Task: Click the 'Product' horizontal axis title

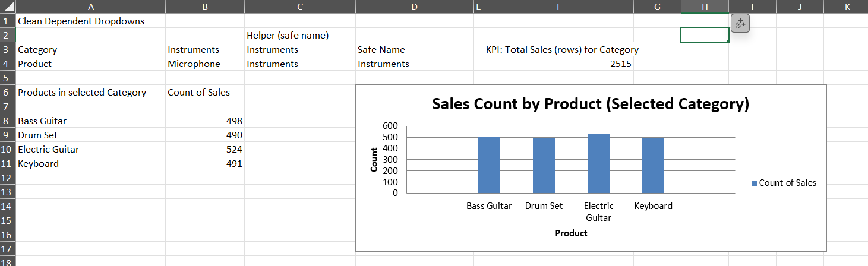Action: click(571, 233)
